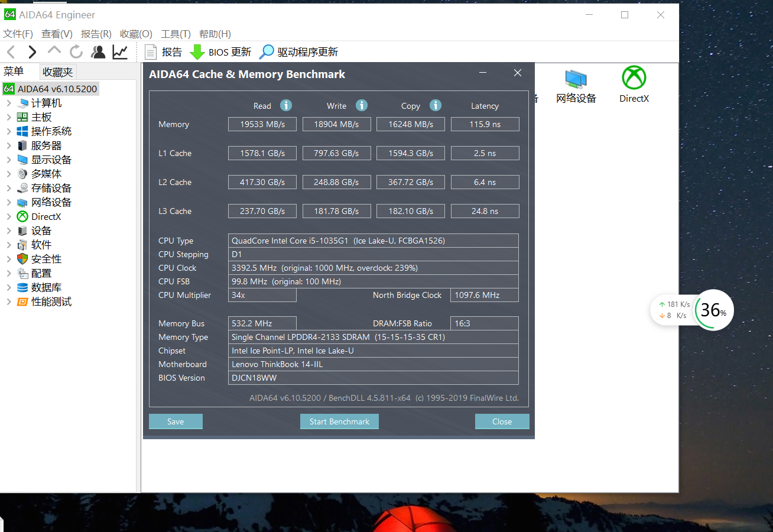The width and height of the screenshot is (773, 532).
Task: Select the 性能测试 benchmark tree icon
Action: pyautogui.click(x=22, y=302)
